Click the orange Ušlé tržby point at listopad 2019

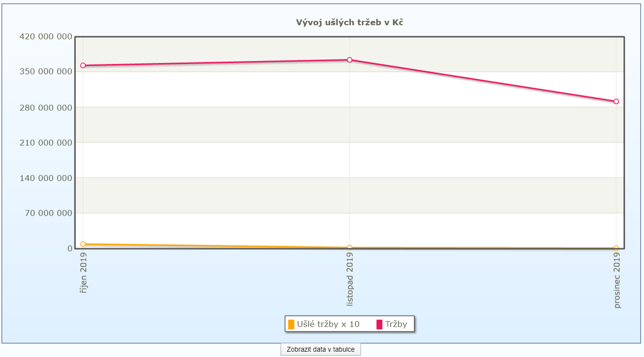point(349,248)
